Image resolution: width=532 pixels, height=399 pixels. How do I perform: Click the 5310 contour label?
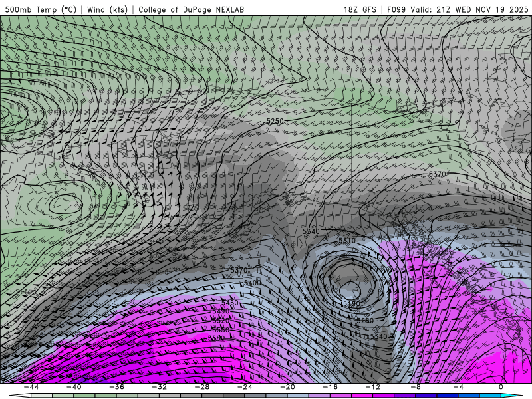[347, 241]
